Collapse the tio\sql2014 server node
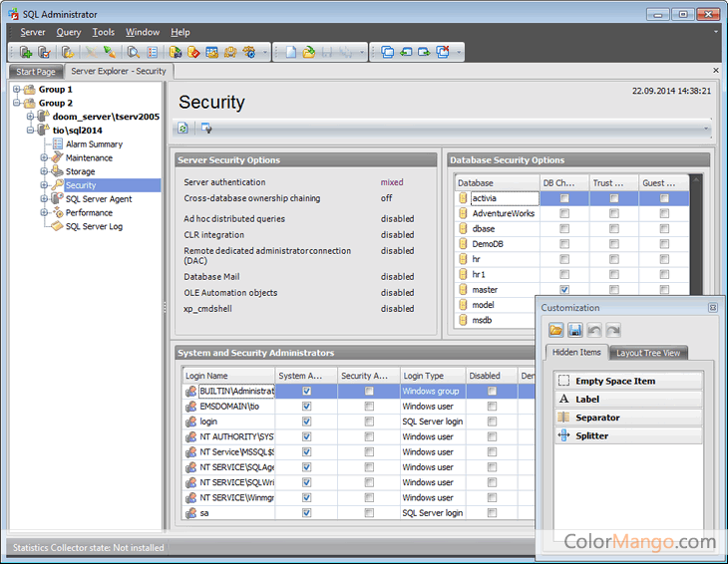This screenshot has height=564, width=728. tap(30, 131)
